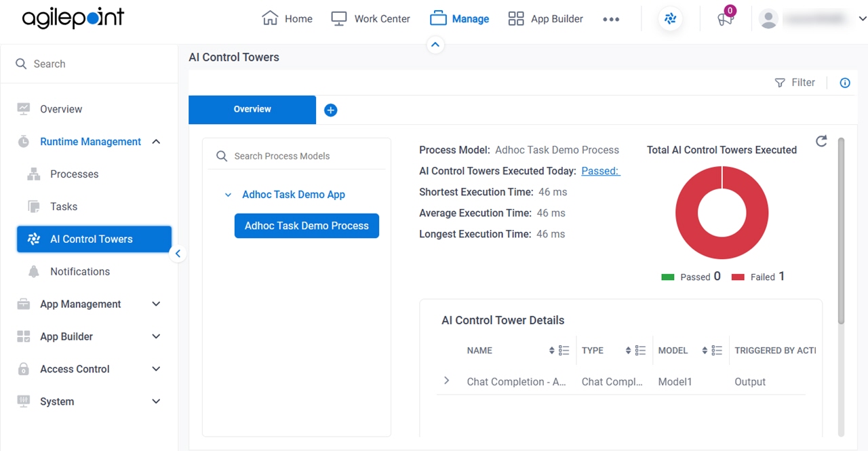Click the vertical scrollbar thumb
The width and height of the screenshot is (868, 451).
coord(842,231)
